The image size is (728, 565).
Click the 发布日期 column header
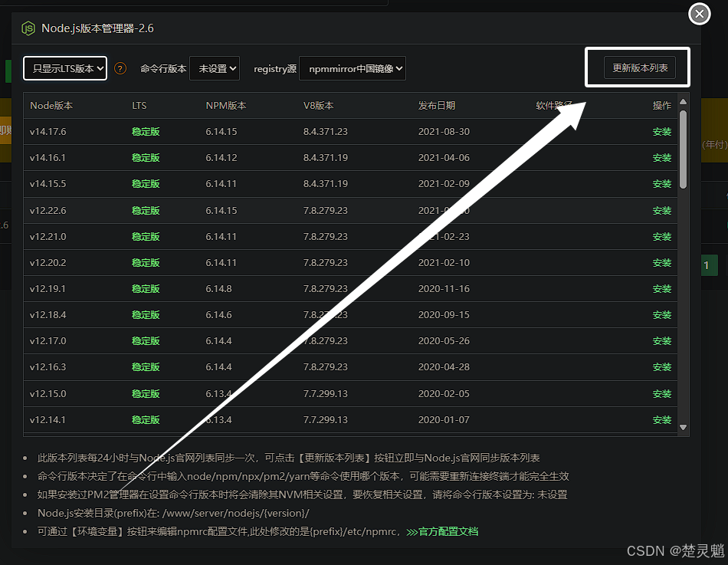pos(437,106)
